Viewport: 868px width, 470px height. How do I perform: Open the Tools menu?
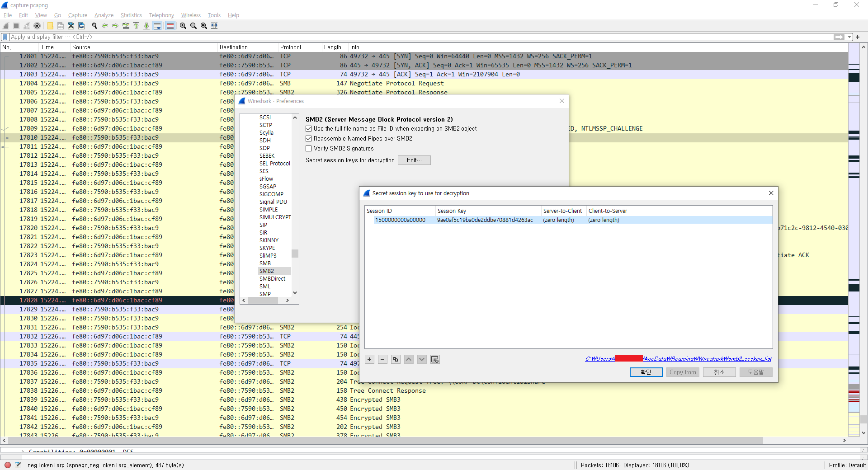(214, 15)
